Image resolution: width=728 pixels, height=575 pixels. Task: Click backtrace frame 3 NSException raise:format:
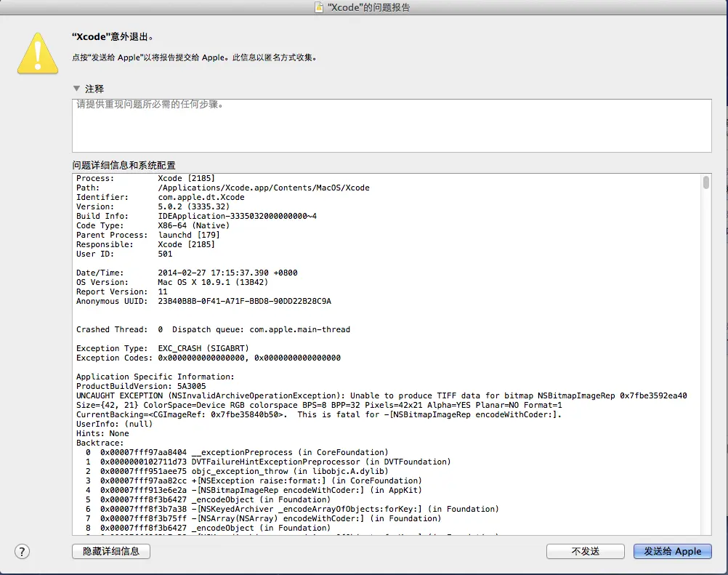254,480
